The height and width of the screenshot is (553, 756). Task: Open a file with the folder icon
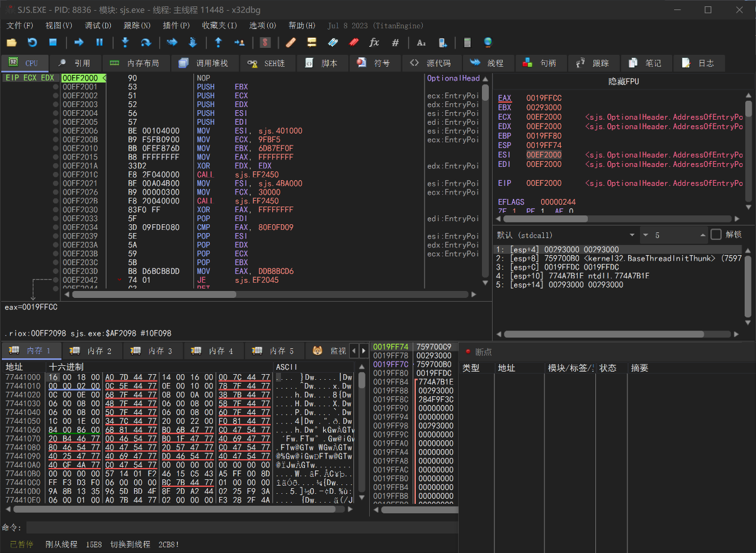[x=11, y=42]
